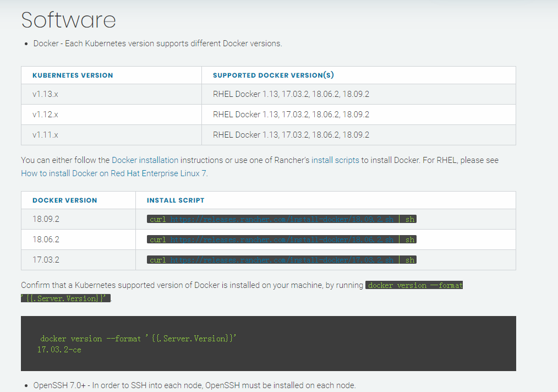Open the install scripts link
This screenshot has width=558, height=392.
pos(335,160)
